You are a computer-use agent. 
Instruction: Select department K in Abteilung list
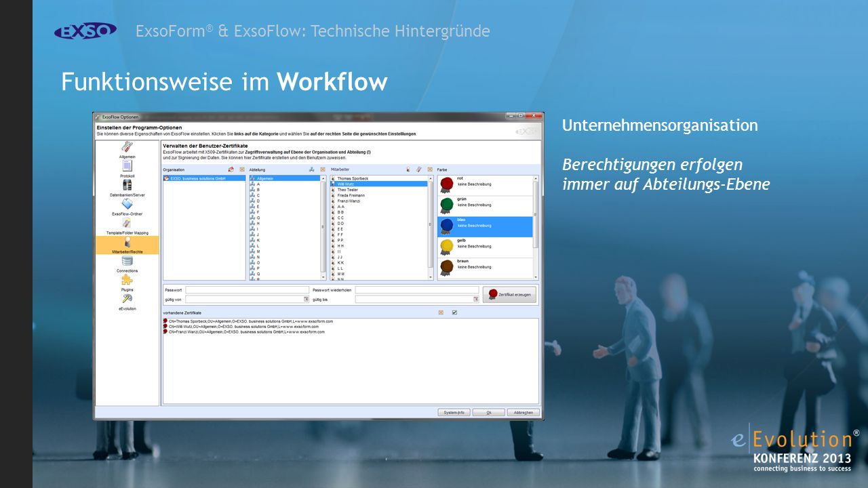click(285, 240)
